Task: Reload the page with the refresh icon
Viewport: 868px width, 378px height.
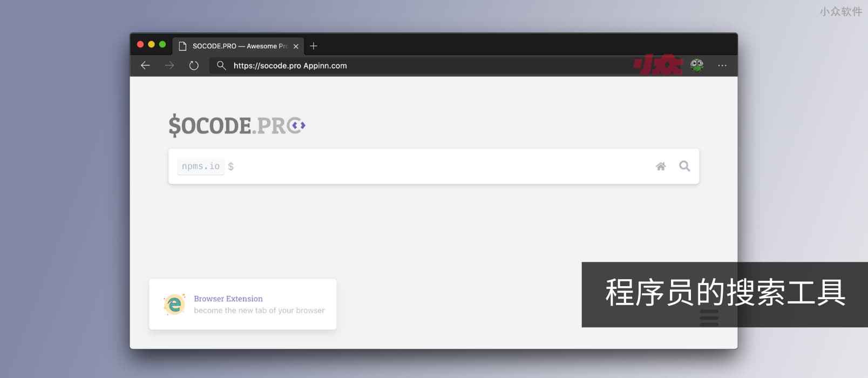Action: click(x=194, y=65)
